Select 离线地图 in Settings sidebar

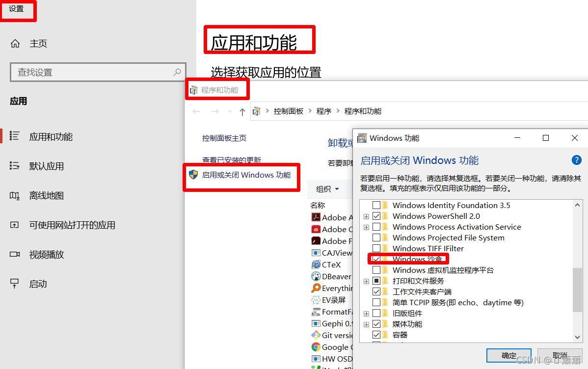pyautogui.click(x=47, y=195)
